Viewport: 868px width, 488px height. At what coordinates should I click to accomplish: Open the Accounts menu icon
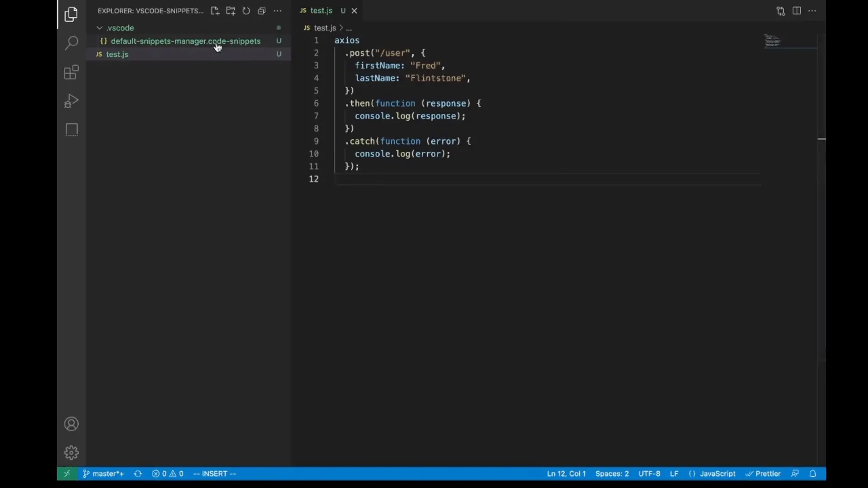(71, 424)
